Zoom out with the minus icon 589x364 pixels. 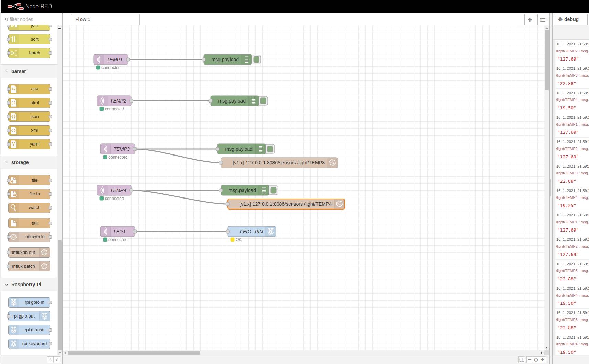pos(529,360)
